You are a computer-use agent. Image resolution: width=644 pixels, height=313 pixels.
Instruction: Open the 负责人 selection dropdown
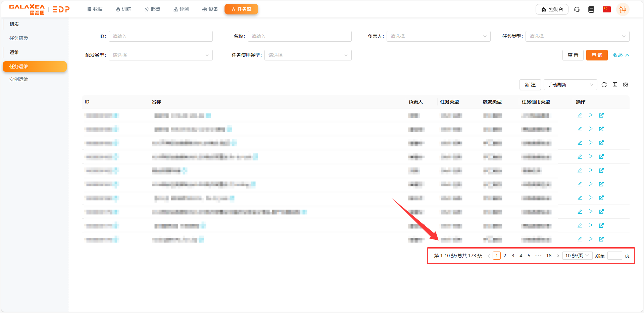tap(438, 36)
